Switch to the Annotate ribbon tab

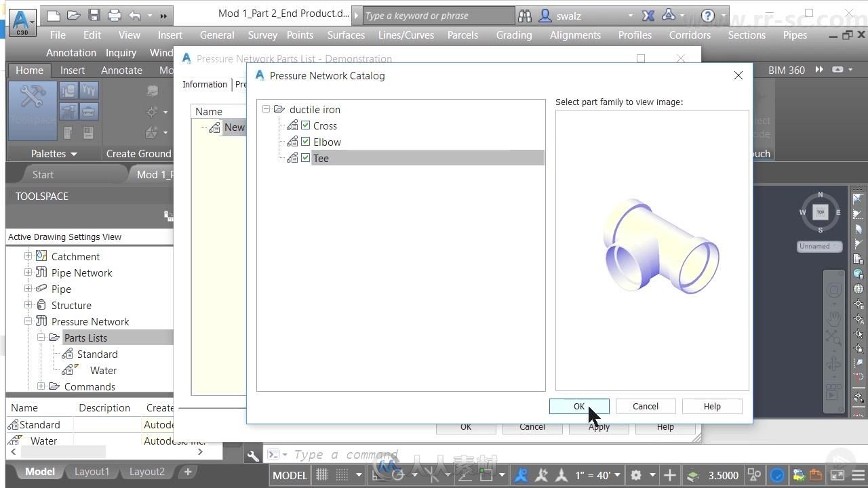click(121, 70)
